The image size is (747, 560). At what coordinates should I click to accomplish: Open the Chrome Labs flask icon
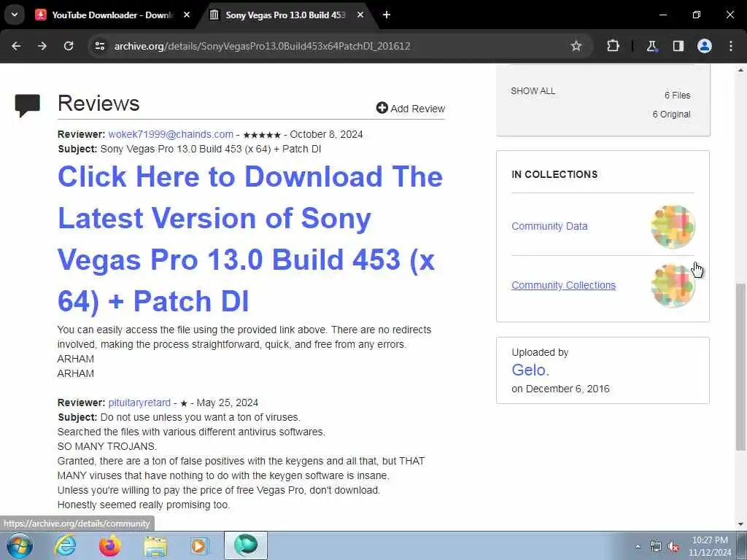651,46
